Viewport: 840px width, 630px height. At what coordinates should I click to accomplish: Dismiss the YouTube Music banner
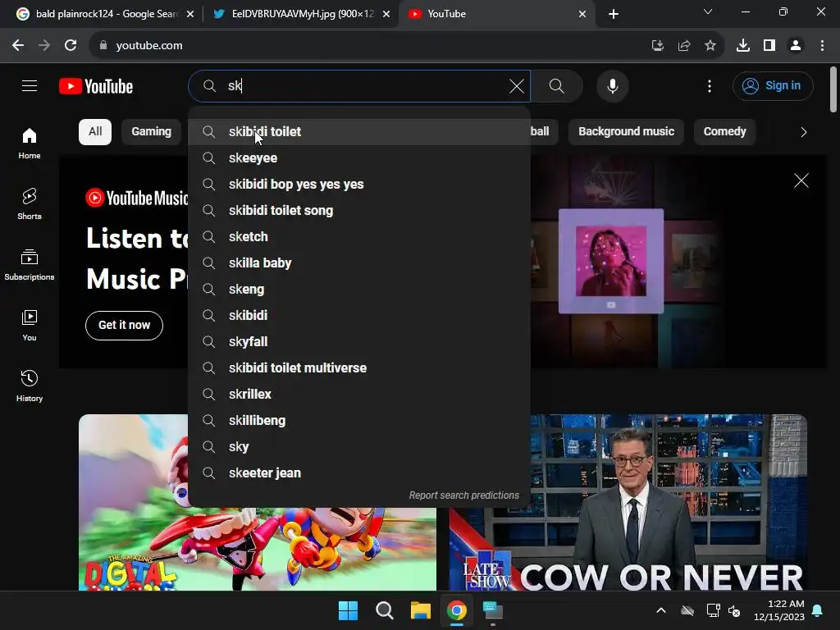801,180
